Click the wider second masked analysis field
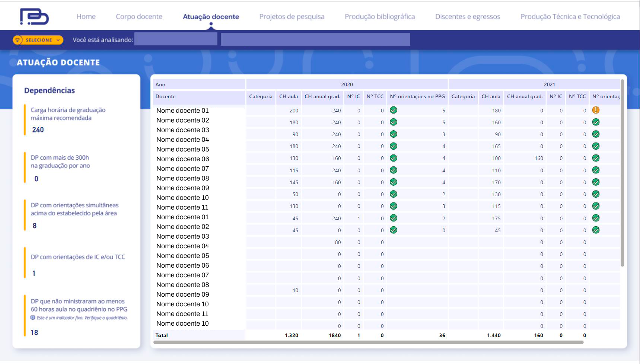The image size is (640, 364). click(x=315, y=39)
